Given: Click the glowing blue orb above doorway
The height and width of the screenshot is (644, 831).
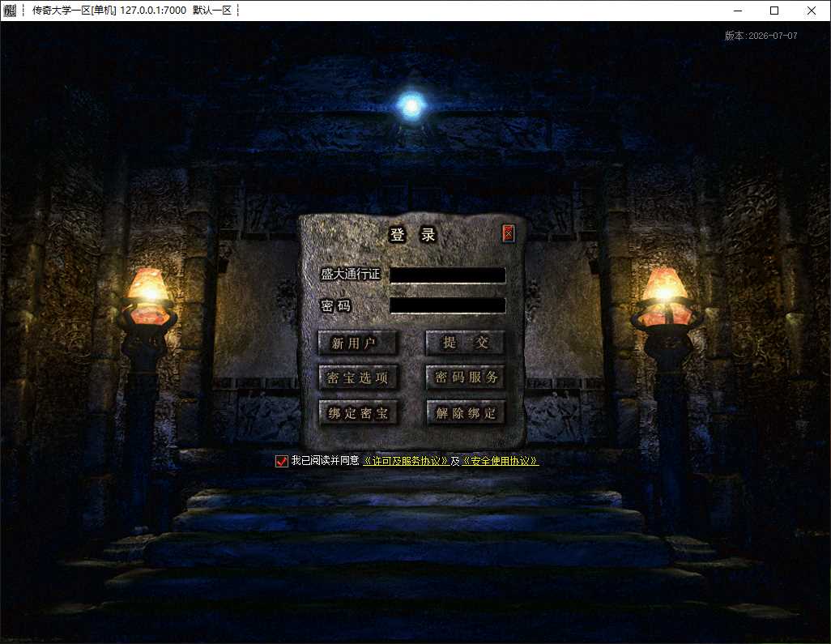Looking at the screenshot, I should 411,106.
